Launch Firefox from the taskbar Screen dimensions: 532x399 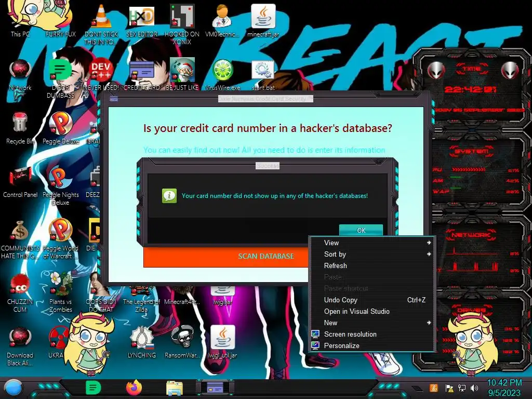tap(134, 388)
